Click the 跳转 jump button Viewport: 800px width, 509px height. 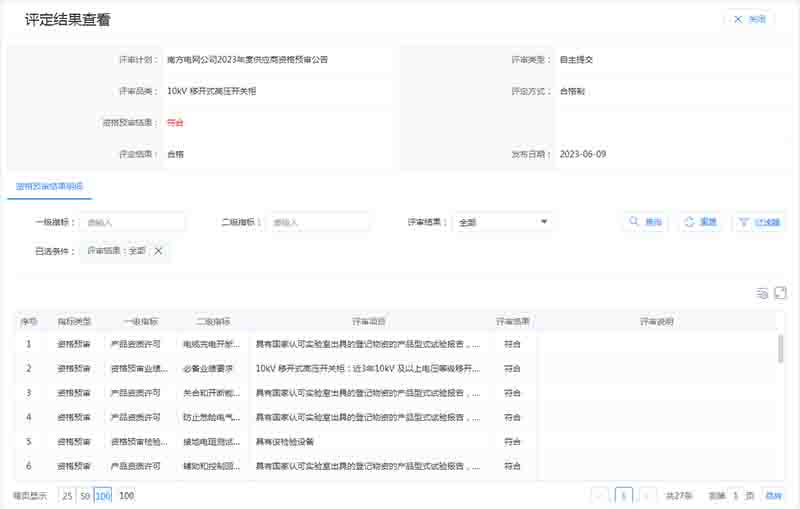pyautogui.click(x=773, y=495)
